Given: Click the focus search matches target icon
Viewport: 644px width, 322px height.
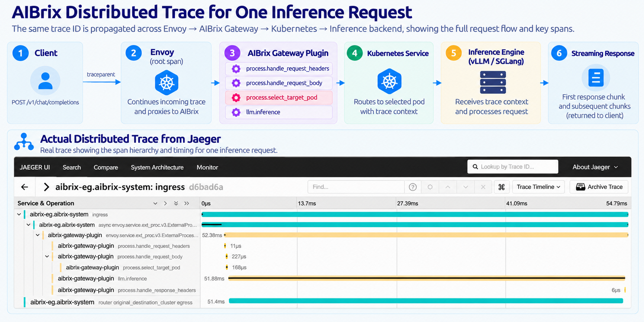Looking at the screenshot, I should (x=430, y=187).
